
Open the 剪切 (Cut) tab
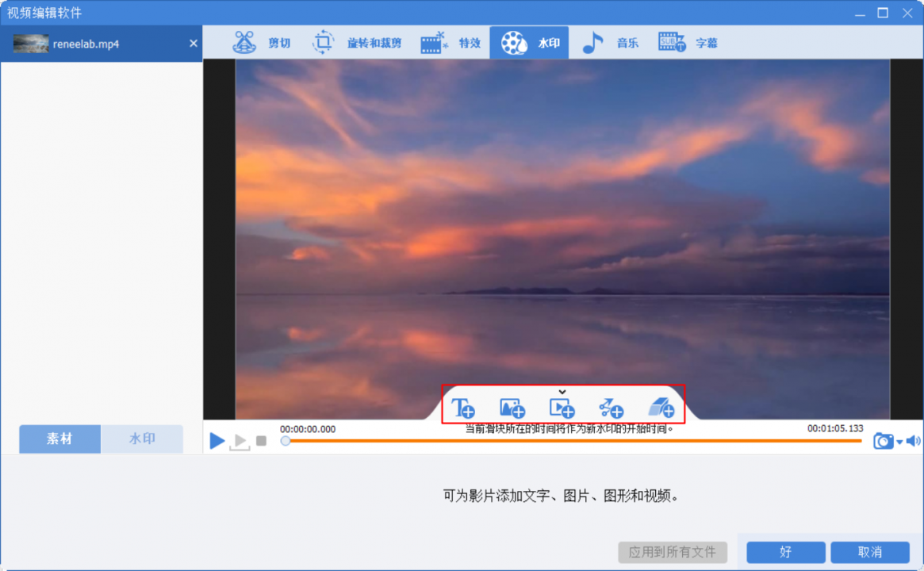click(262, 43)
